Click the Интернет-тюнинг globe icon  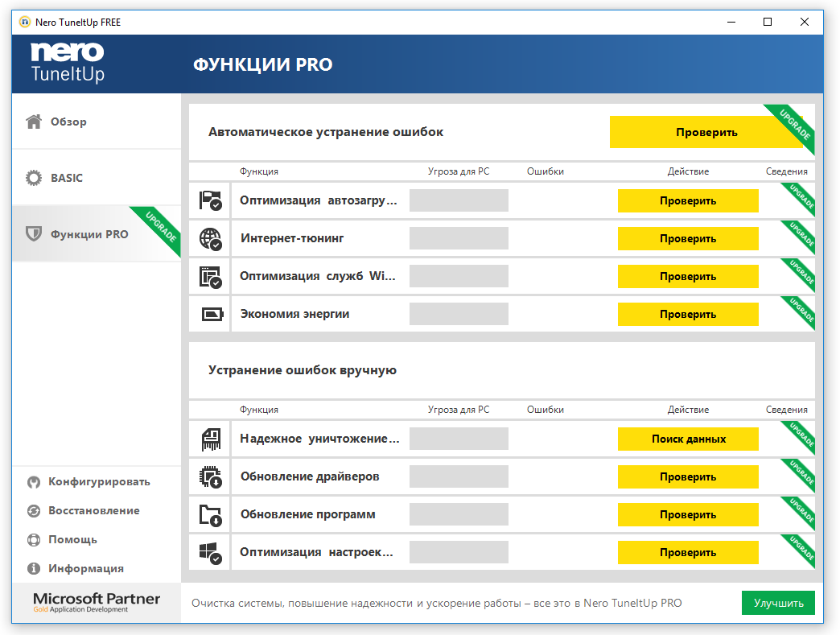pos(211,238)
